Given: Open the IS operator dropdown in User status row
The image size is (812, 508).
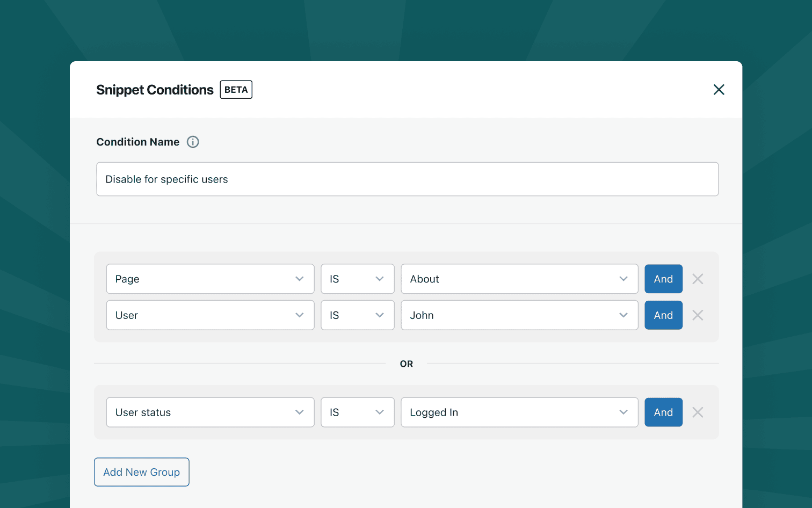Looking at the screenshot, I should point(358,412).
